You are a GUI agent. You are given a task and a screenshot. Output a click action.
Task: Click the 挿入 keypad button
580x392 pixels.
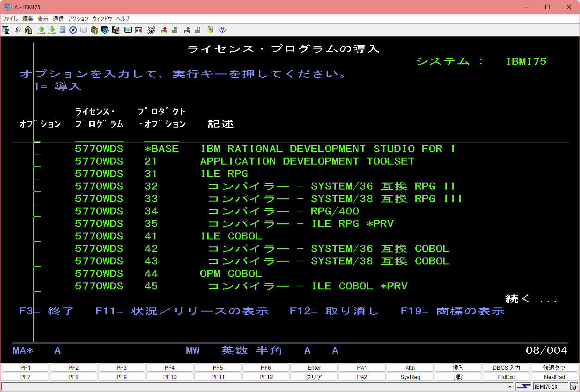point(458,368)
